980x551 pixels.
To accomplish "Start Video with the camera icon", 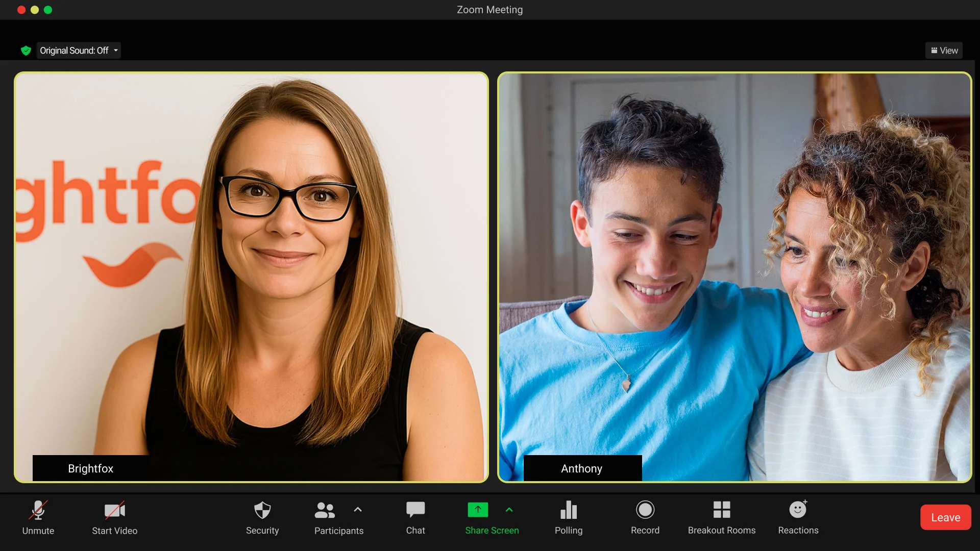I will coord(115,511).
